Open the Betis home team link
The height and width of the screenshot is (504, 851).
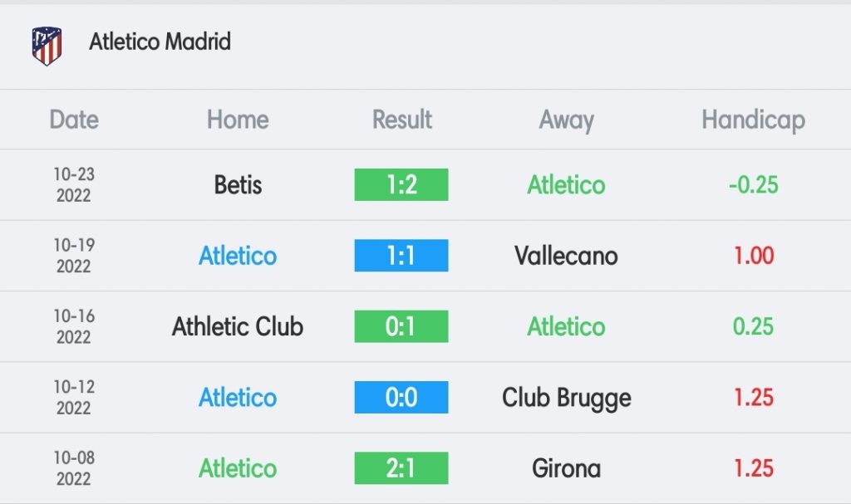point(238,185)
